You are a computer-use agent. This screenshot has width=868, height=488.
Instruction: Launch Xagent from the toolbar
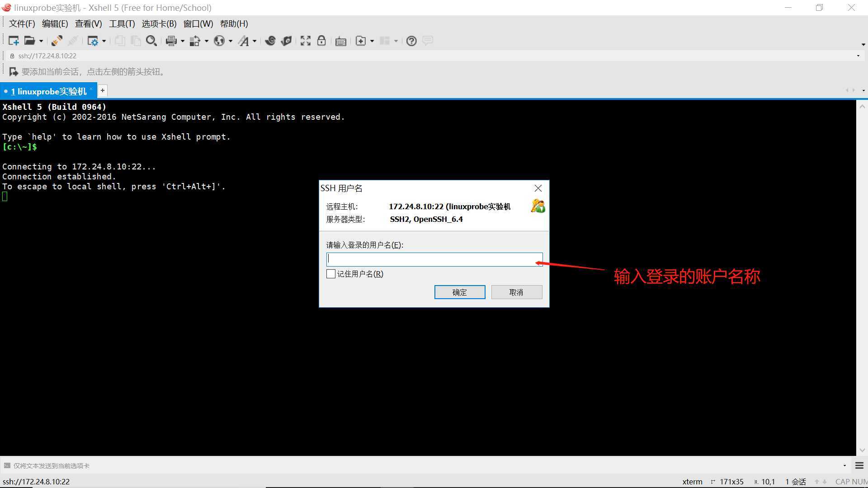tap(286, 41)
